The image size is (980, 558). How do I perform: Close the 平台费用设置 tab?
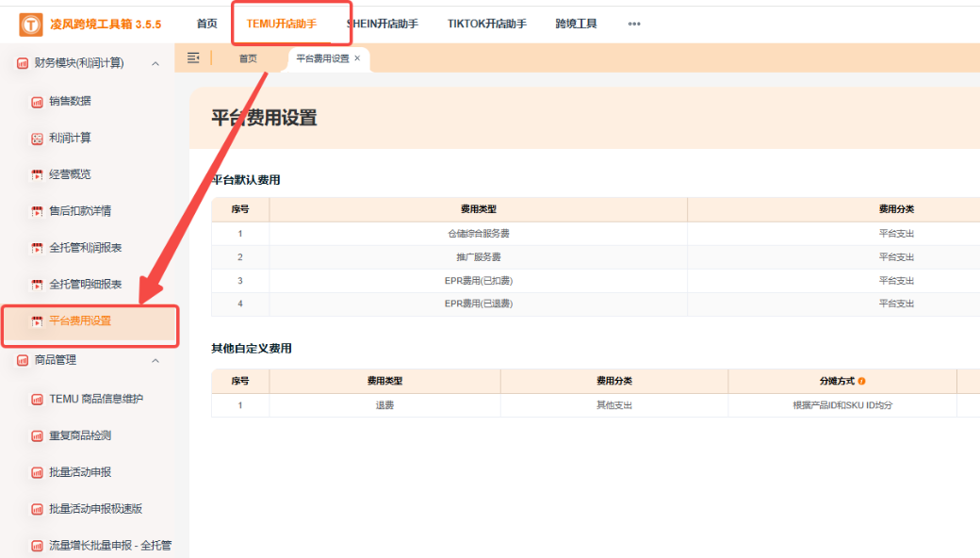point(357,58)
